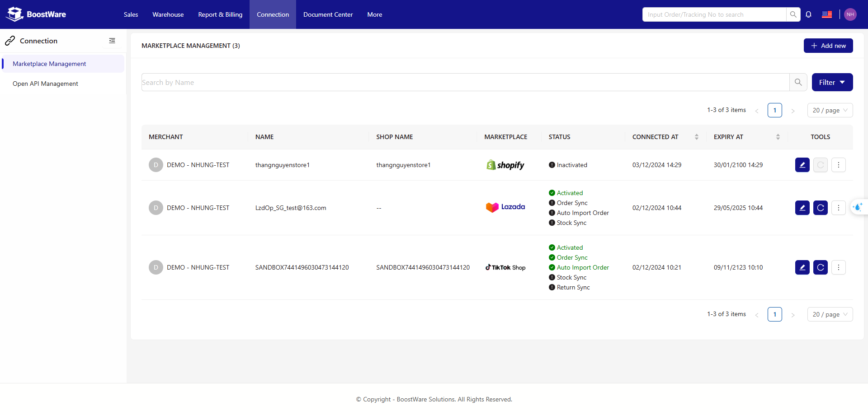Click the Add new button
The width and height of the screenshot is (868, 415).
pos(828,46)
